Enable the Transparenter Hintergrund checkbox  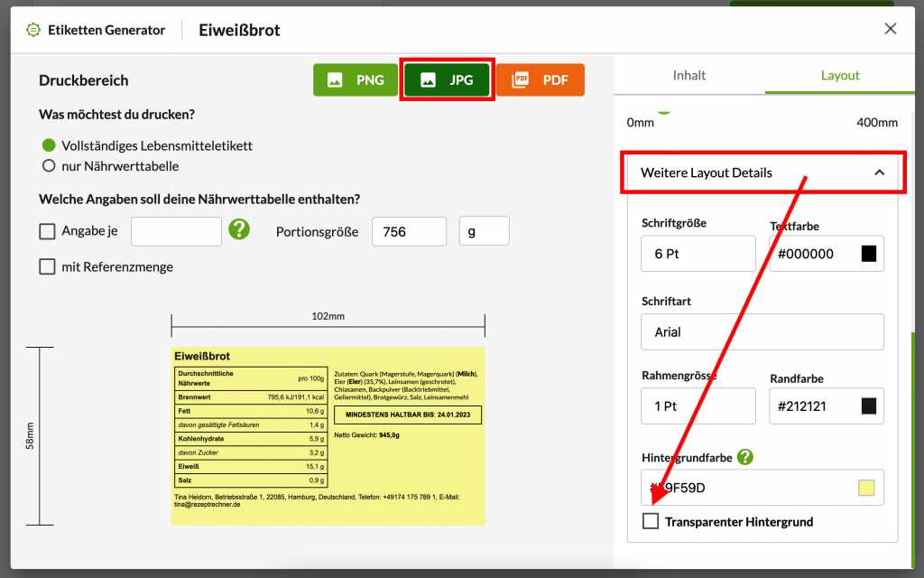[651, 521]
